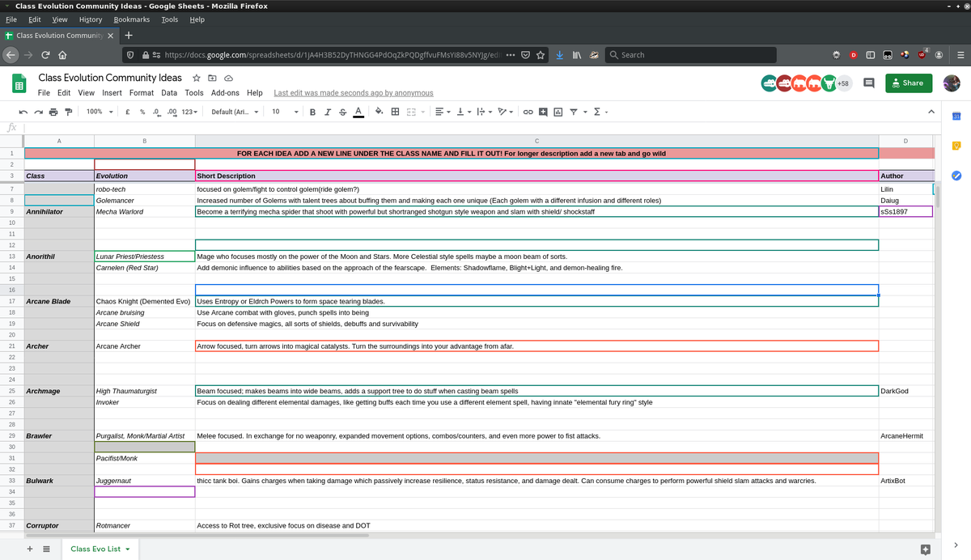The height and width of the screenshot is (560, 971).
Task: Format cells as percent
Action: 142,112
